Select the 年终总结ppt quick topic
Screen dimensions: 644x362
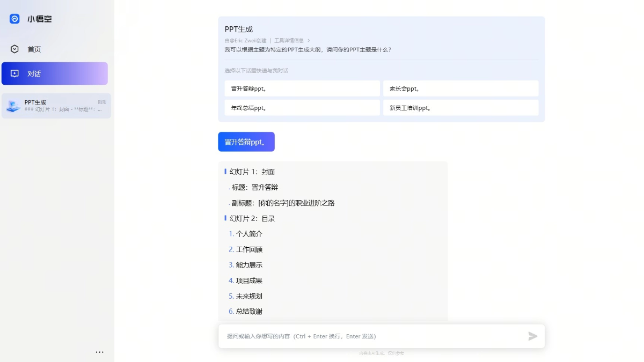coord(302,107)
